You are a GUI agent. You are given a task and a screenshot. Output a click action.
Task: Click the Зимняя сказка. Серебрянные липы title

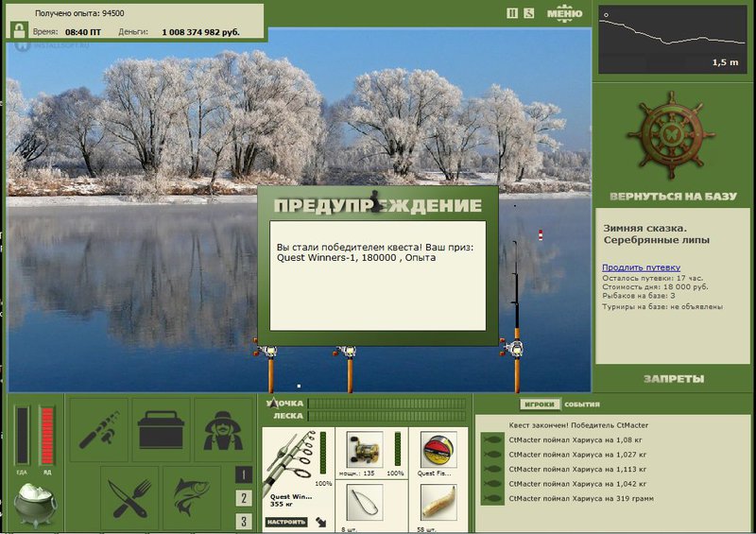(x=656, y=234)
